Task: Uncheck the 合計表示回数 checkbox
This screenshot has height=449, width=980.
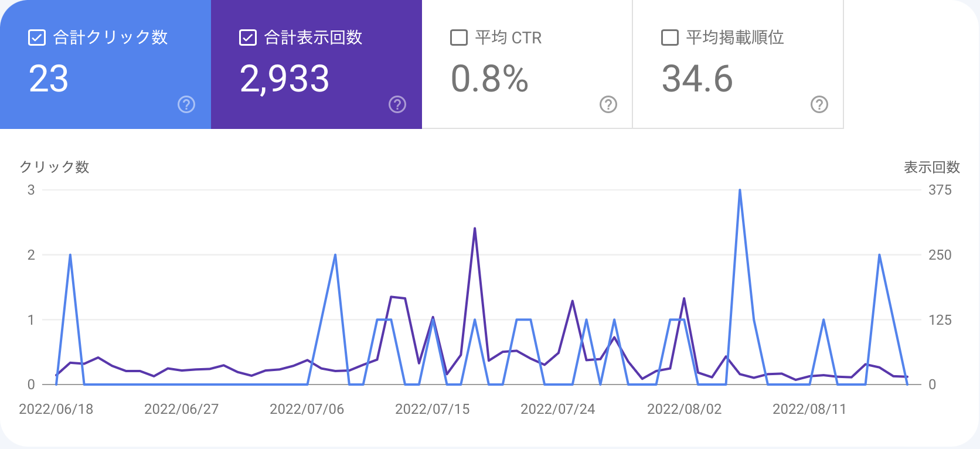Action: point(248,38)
